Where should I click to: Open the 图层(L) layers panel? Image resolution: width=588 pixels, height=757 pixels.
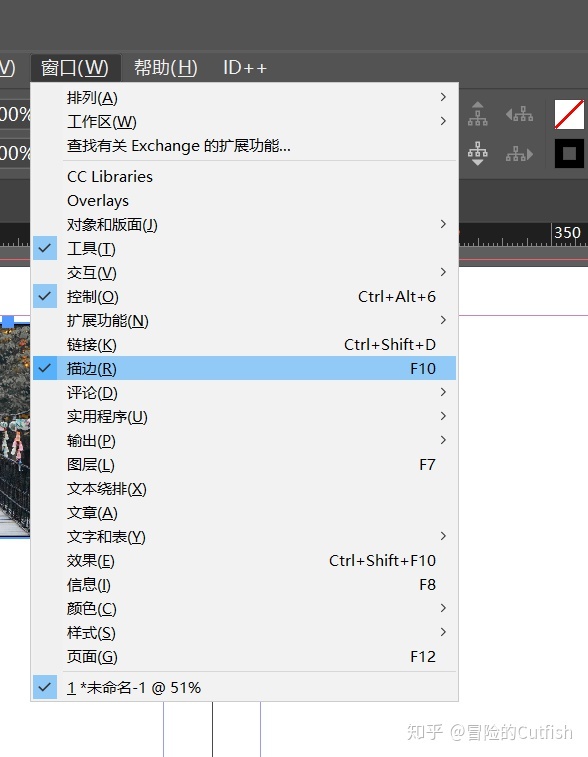[244, 464]
